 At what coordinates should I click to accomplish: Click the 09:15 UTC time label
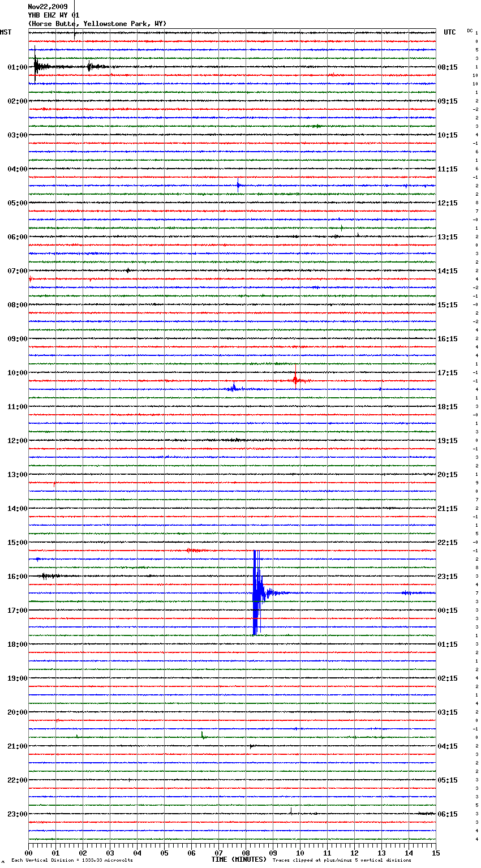pyautogui.click(x=448, y=101)
